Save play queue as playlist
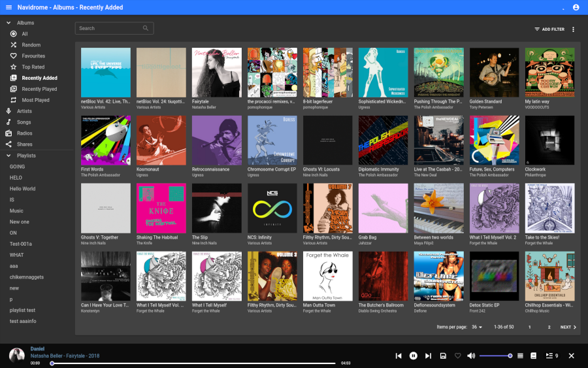 click(x=443, y=356)
